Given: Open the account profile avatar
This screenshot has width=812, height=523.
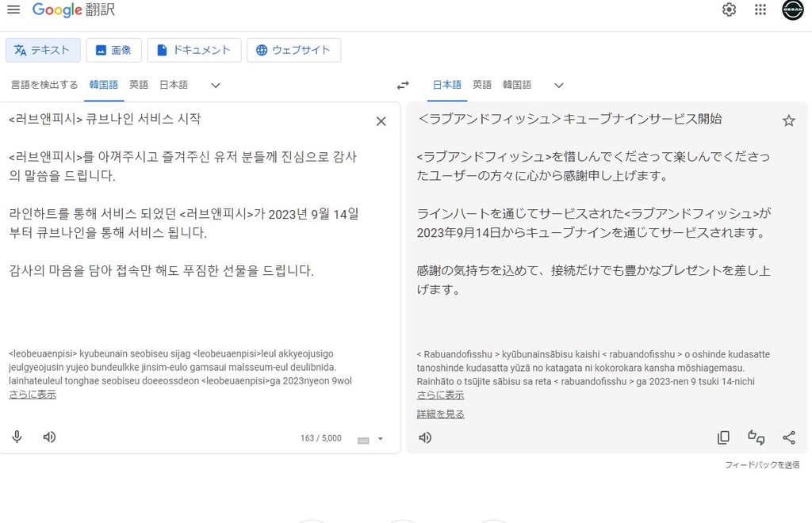Looking at the screenshot, I should click(792, 10).
